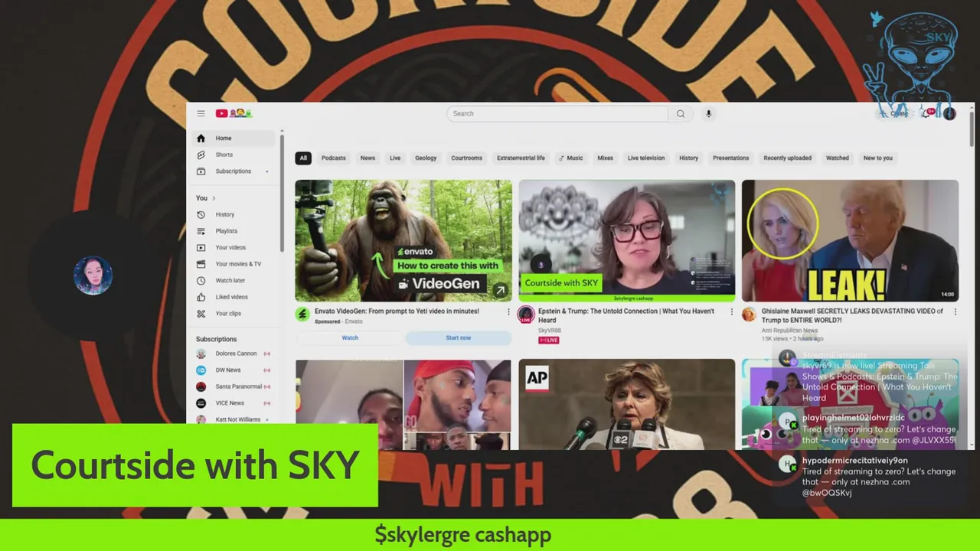The height and width of the screenshot is (551, 980).
Task: Select the Watched filter chip
Action: [x=837, y=158]
